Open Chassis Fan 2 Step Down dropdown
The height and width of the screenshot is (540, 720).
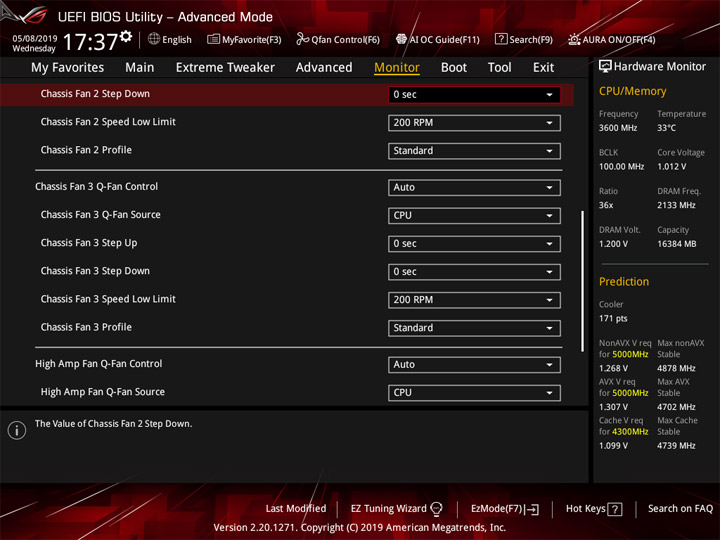pyautogui.click(x=474, y=95)
